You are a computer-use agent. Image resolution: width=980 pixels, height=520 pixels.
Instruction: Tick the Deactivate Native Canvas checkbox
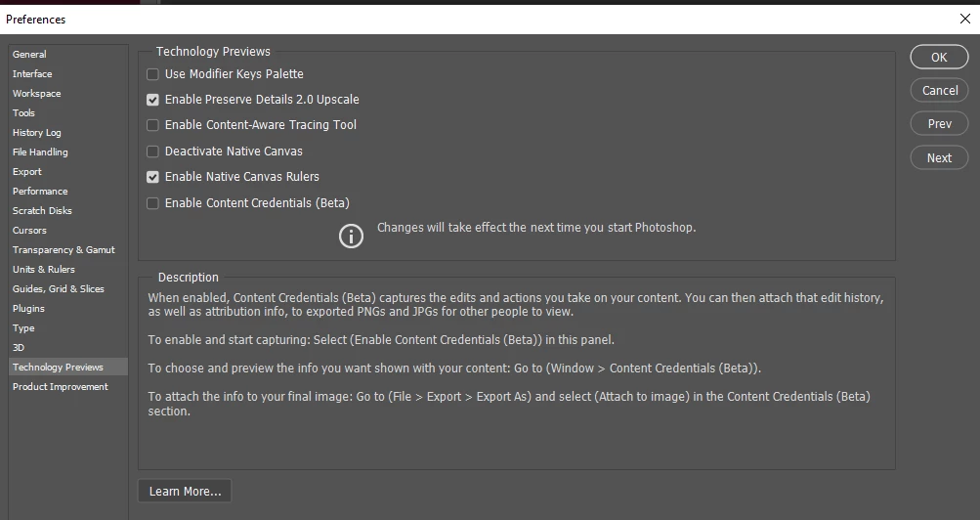(152, 152)
